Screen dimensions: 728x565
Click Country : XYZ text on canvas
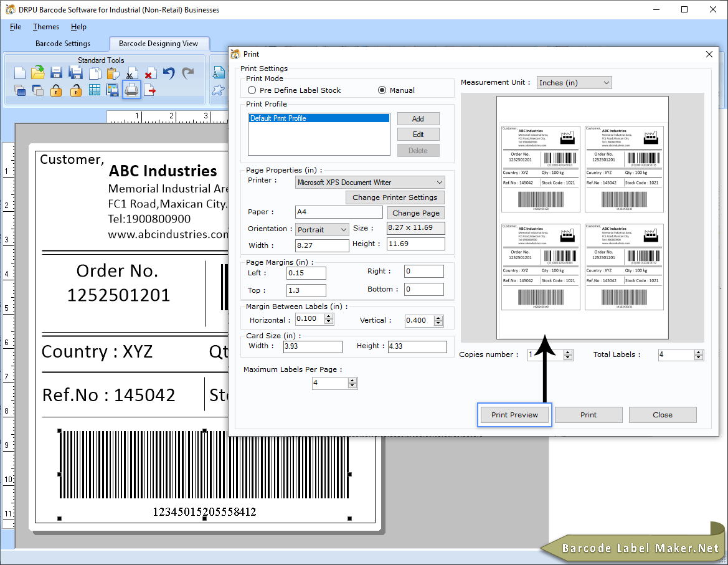(x=97, y=352)
